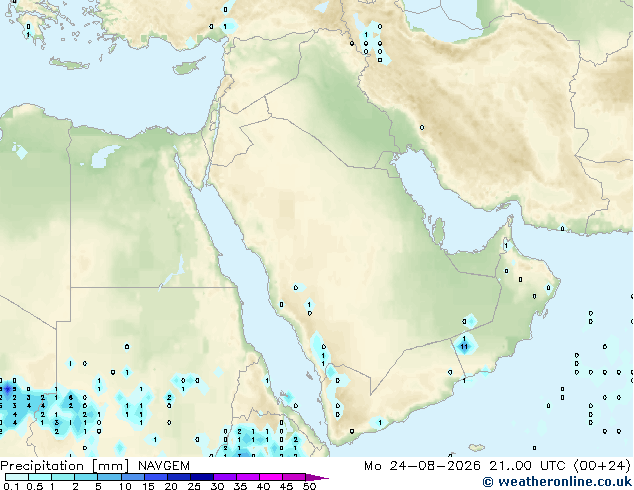This screenshot has width=634, height=490.
Task: Click the legend swatch for 0.1–0.5 mm
Action: click(x=17, y=477)
